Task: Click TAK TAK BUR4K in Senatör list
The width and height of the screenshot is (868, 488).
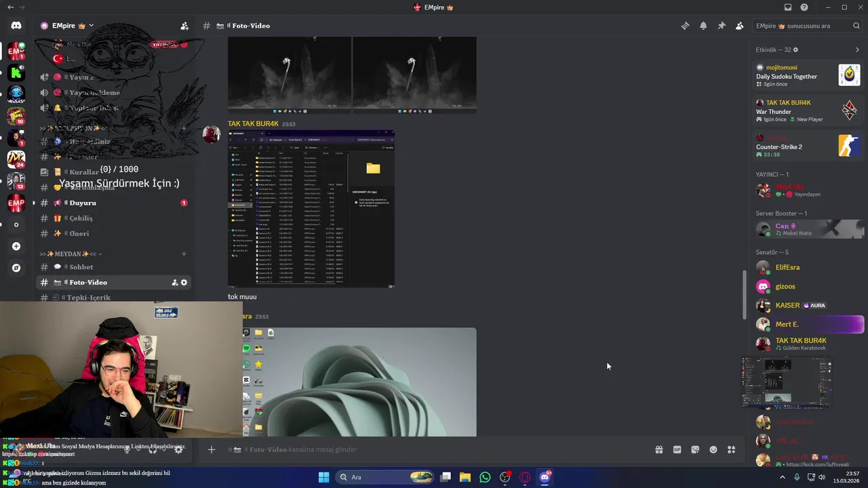Action: [808, 344]
